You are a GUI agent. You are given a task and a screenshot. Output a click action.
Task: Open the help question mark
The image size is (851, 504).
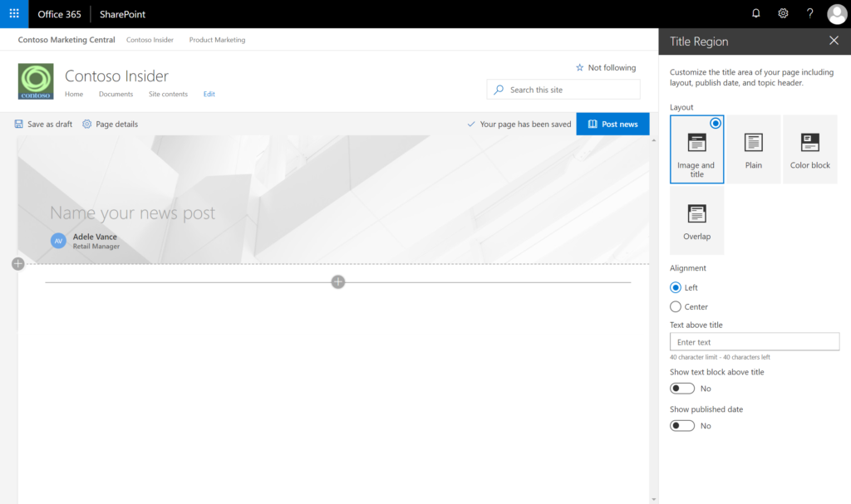click(809, 13)
